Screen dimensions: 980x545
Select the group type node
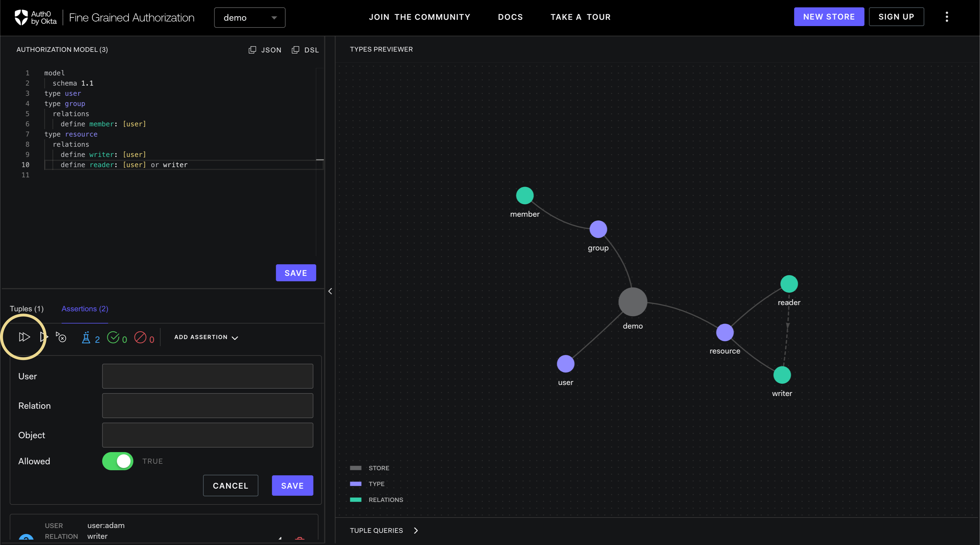(598, 229)
